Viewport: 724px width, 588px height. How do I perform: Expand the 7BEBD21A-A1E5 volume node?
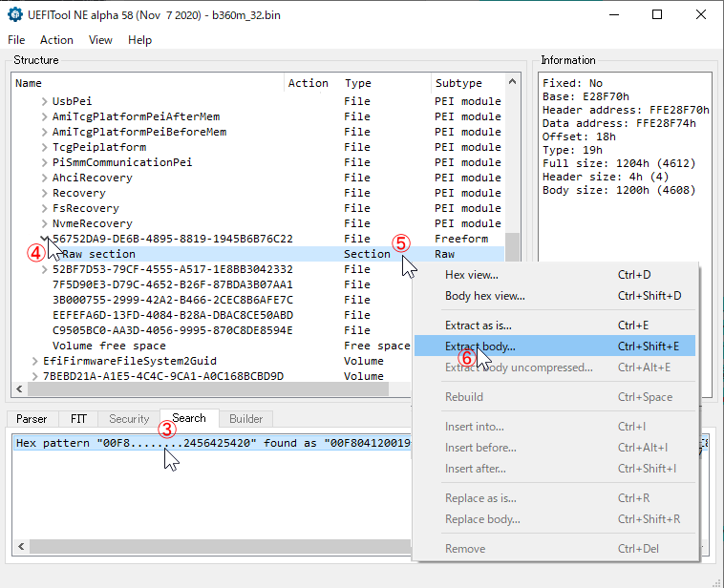34,376
